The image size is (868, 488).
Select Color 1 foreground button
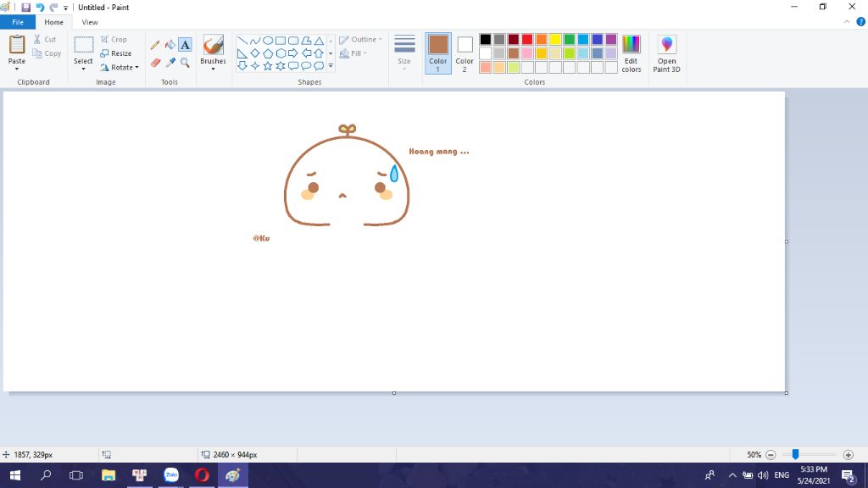tap(438, 53)
